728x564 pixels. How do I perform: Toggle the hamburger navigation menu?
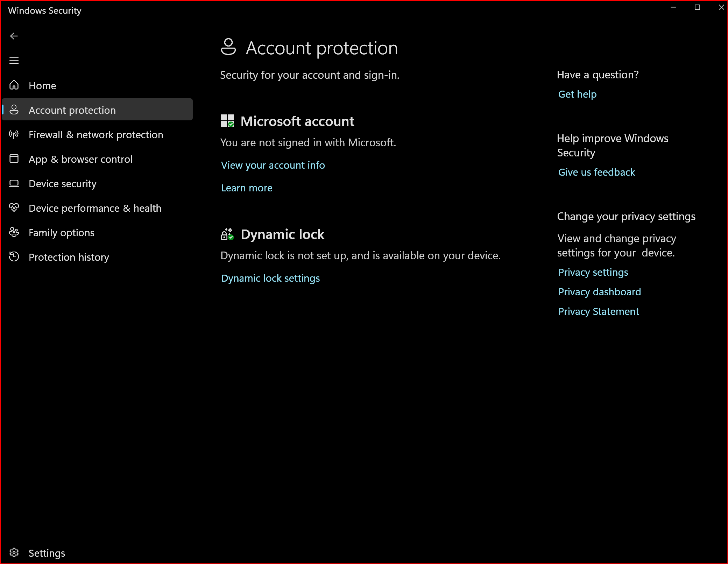coord(14,61)
